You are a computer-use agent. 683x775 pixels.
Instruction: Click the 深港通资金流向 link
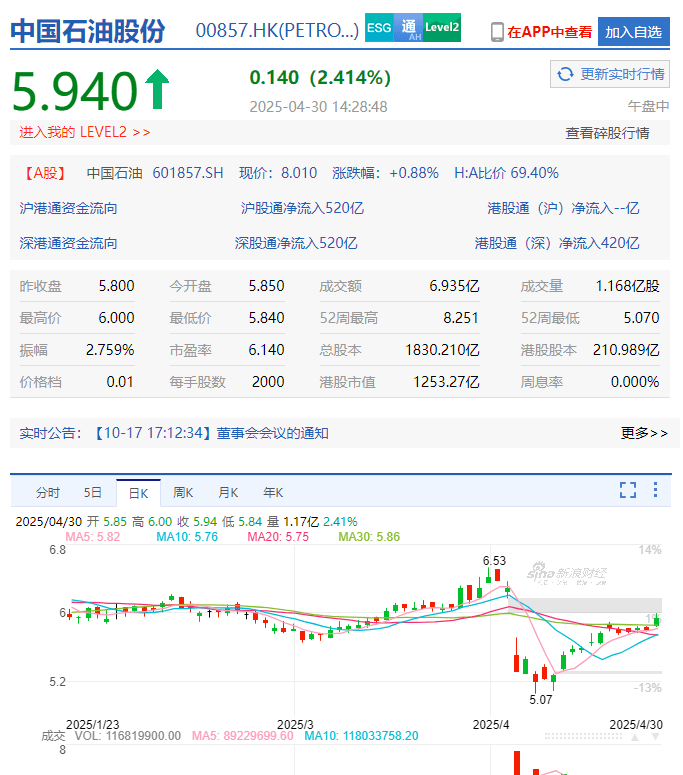pyautogui.click(x=68, y=243)
